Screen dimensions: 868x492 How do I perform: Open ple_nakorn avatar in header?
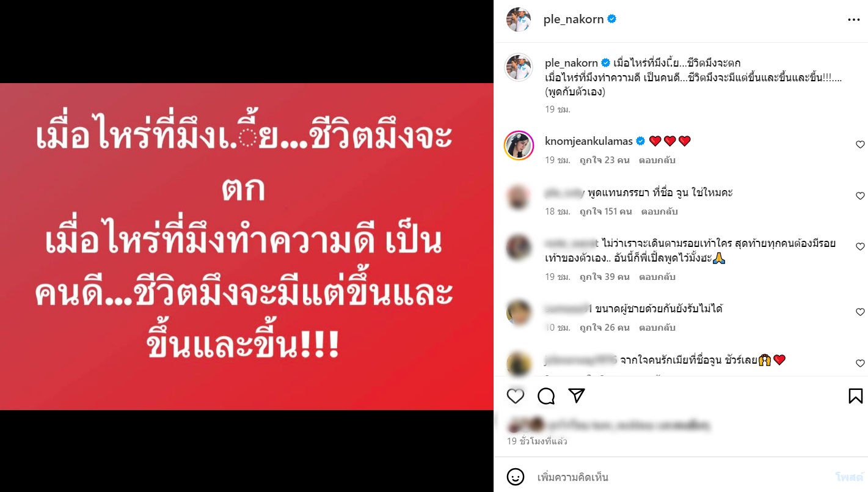pos(519,20)
